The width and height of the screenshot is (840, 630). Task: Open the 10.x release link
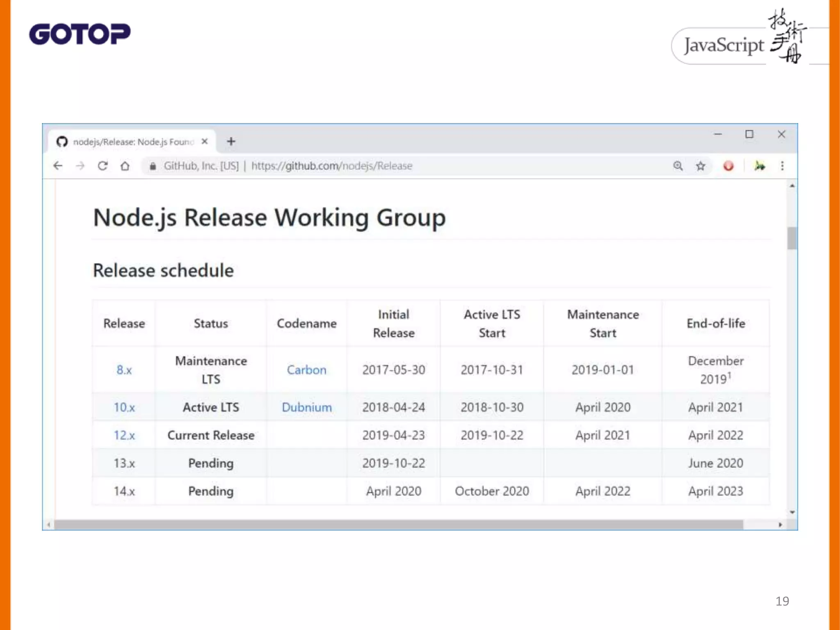click(124, 407)
